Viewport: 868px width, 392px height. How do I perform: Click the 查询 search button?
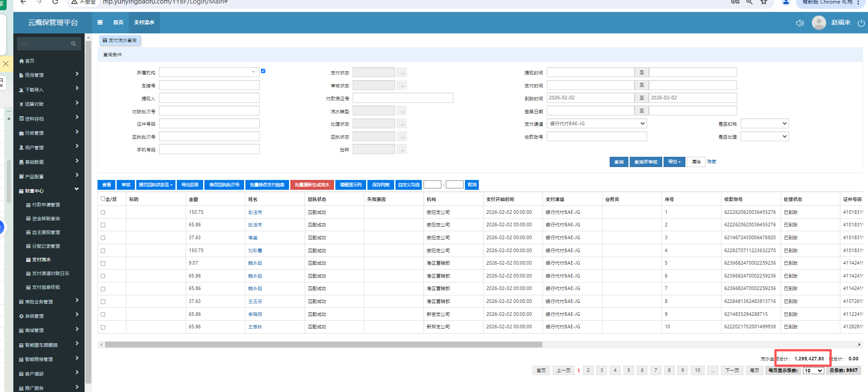[619, 162]
